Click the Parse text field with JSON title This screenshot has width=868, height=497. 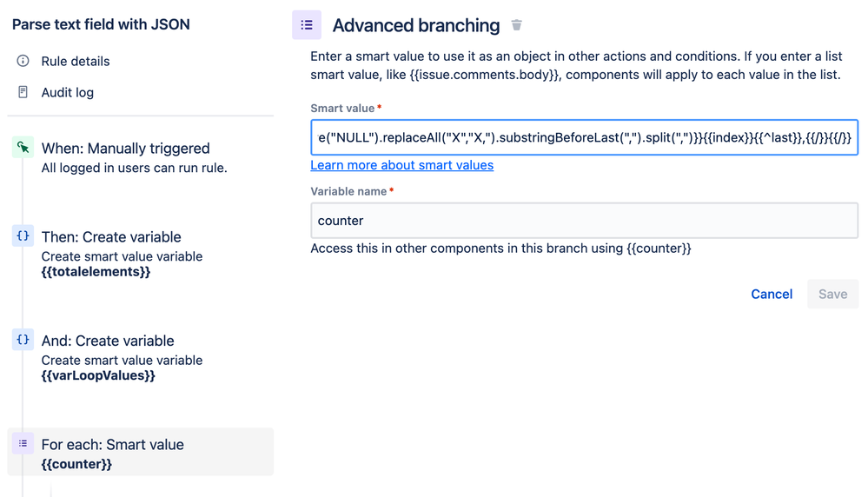[101, 24]
